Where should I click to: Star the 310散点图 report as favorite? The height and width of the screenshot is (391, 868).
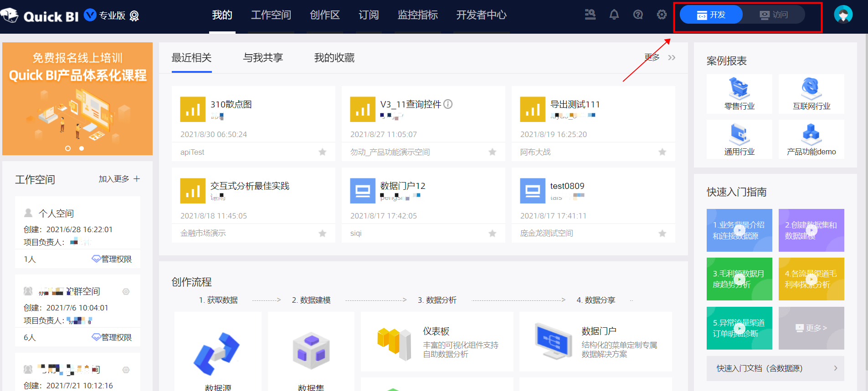(323, 152)
